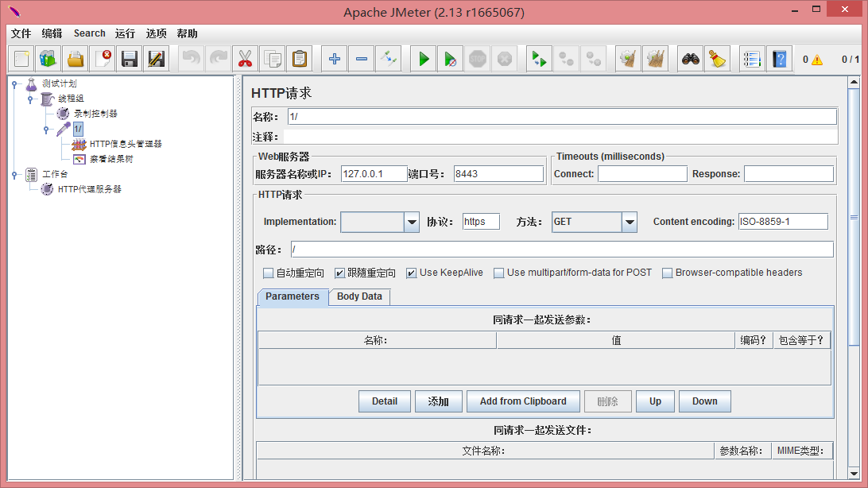Uncheck Use KeepAlive checkbox

(x=411, y=273)
